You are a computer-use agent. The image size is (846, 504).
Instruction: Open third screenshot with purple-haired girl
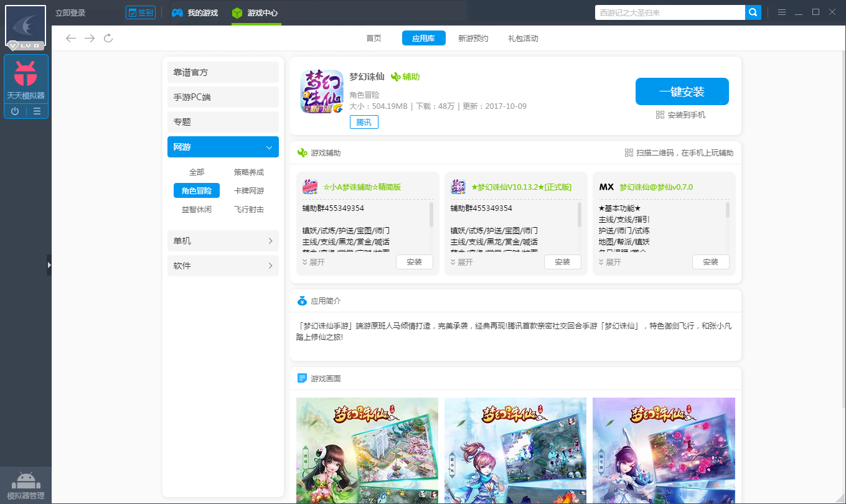[x=664, y=450]
